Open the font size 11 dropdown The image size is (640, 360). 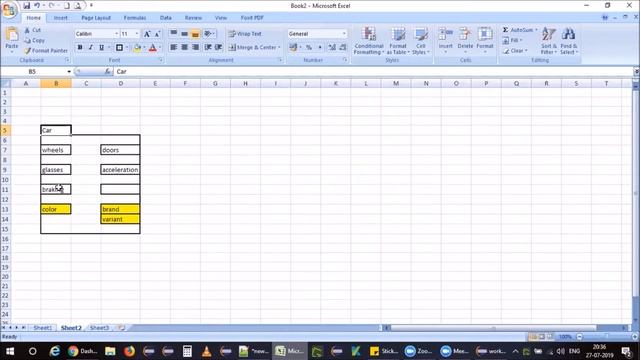pyautogui.click(x=137, y=34)
